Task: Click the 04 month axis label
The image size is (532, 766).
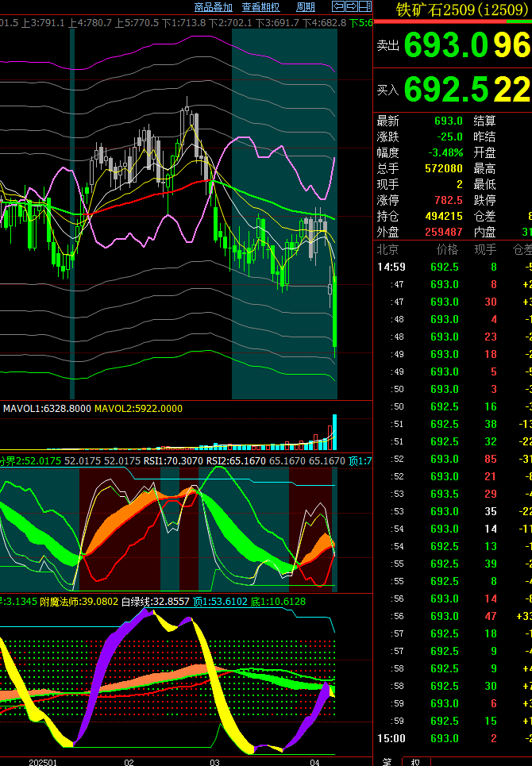Action: coord(315,762)
